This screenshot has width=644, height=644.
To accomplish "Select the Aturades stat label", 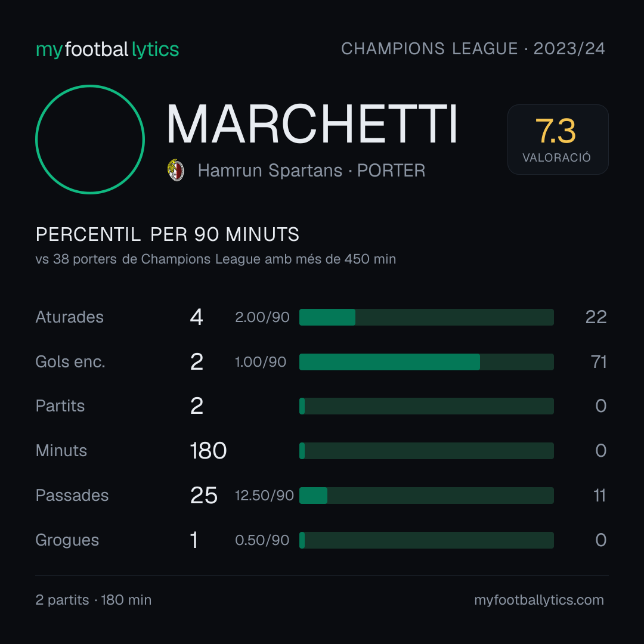I will pos(69,317).
